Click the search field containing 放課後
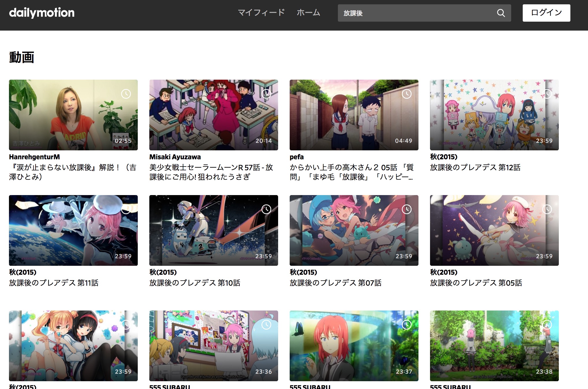588x389 pixels. click(x=424, y=13)
